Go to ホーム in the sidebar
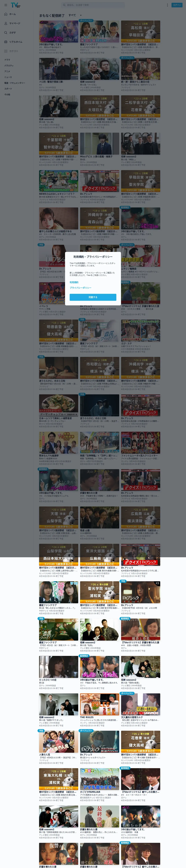 pyautogui.click(x=12, y=14)
